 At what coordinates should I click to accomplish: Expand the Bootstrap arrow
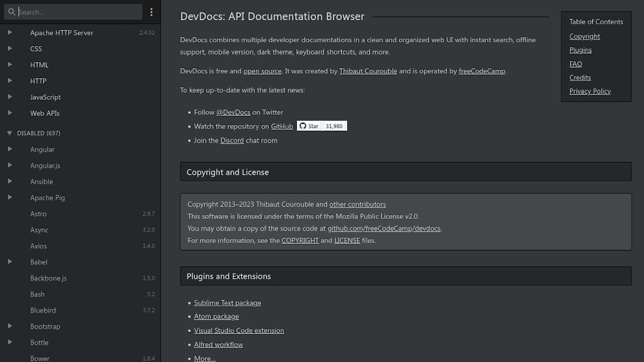[x=10, y=326]
